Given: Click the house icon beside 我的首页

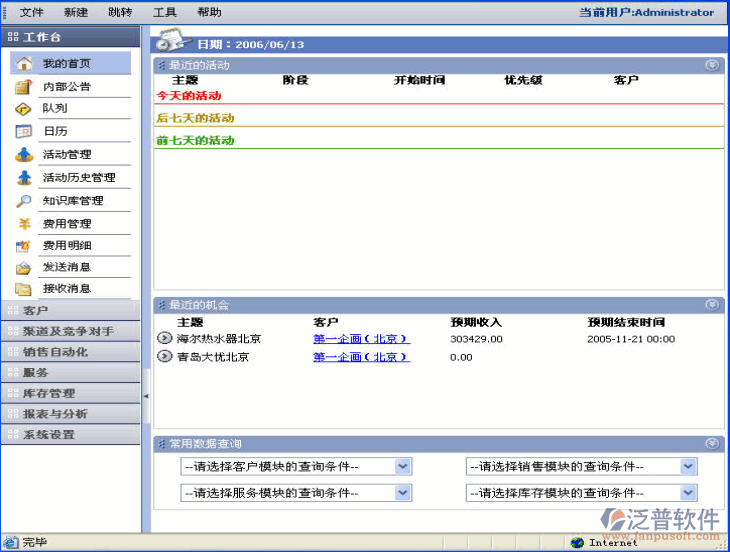Looking at the screenshot, I should point(24,64).
